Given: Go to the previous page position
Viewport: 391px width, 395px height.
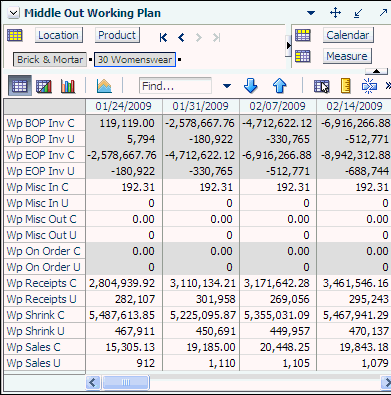Looking at the screenshot, I should tap(181, 38).
